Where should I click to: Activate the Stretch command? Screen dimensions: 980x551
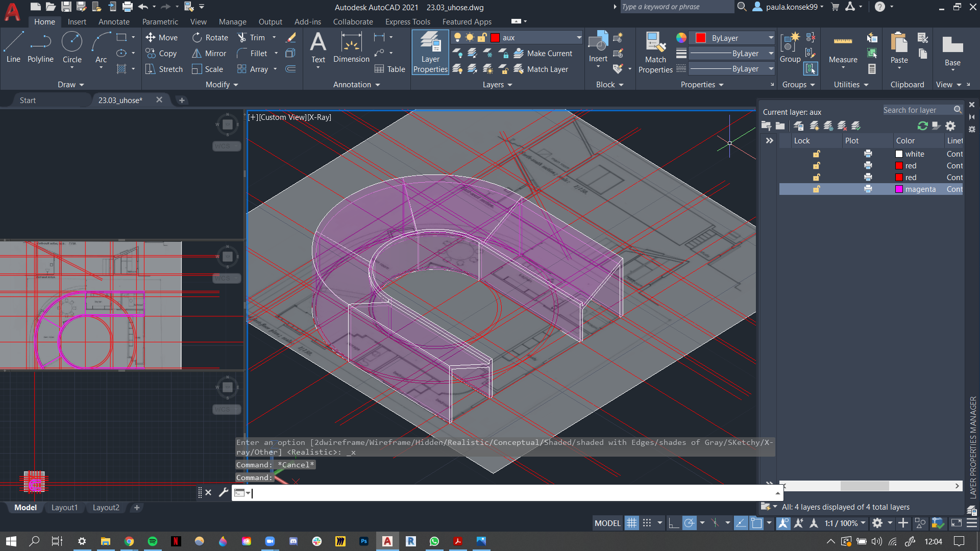click(x=164, y=69)
